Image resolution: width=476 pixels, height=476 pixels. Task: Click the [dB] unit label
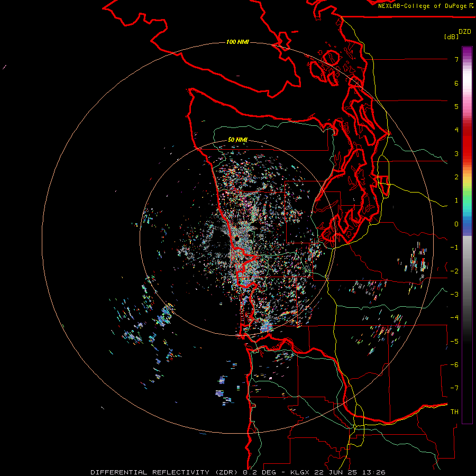coord(452,37)
